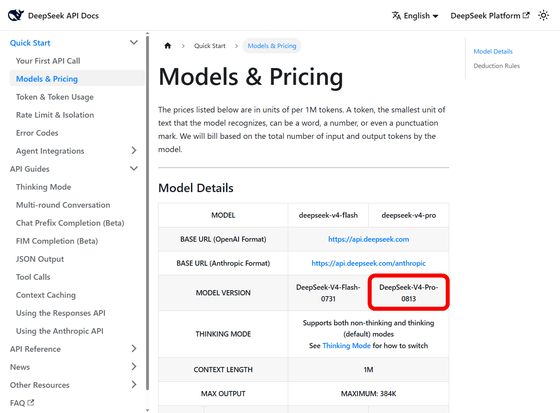Click the Models & Pricing breadcrumb
560x413 pixels.
click(x=272, y=46)
